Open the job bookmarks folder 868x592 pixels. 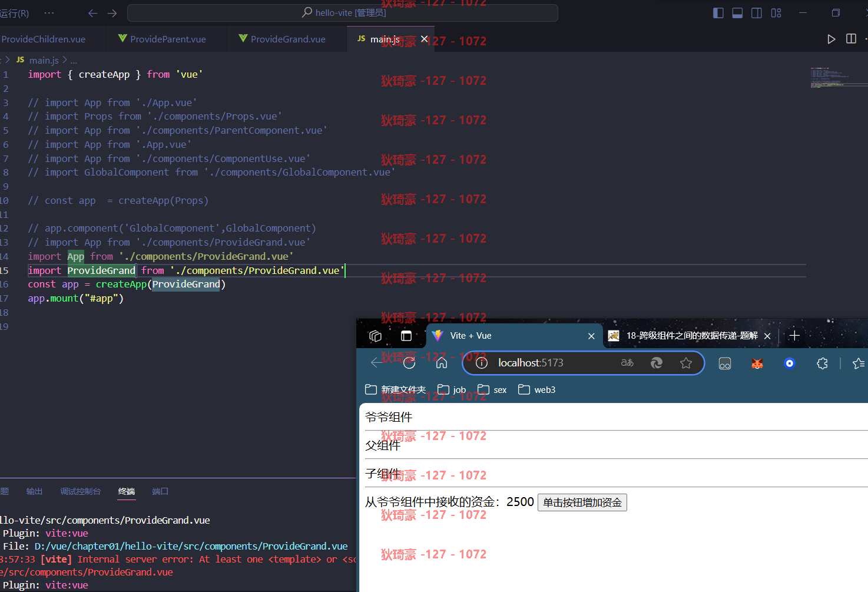tap(452, 389)
